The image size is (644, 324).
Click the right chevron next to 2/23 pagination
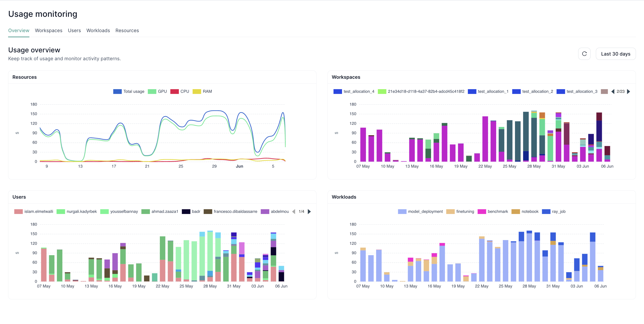click(629, 91)
